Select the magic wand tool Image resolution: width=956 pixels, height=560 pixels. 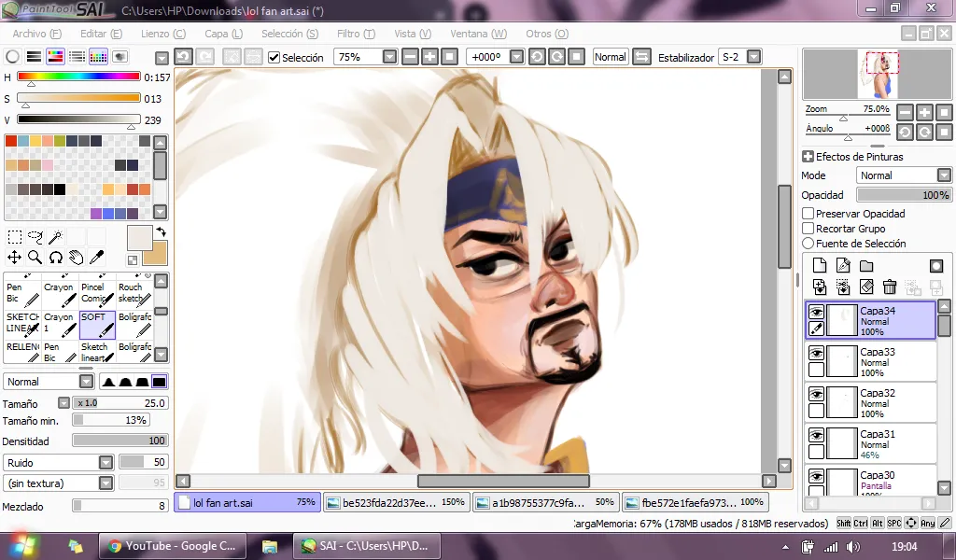(x=55, y=237)
